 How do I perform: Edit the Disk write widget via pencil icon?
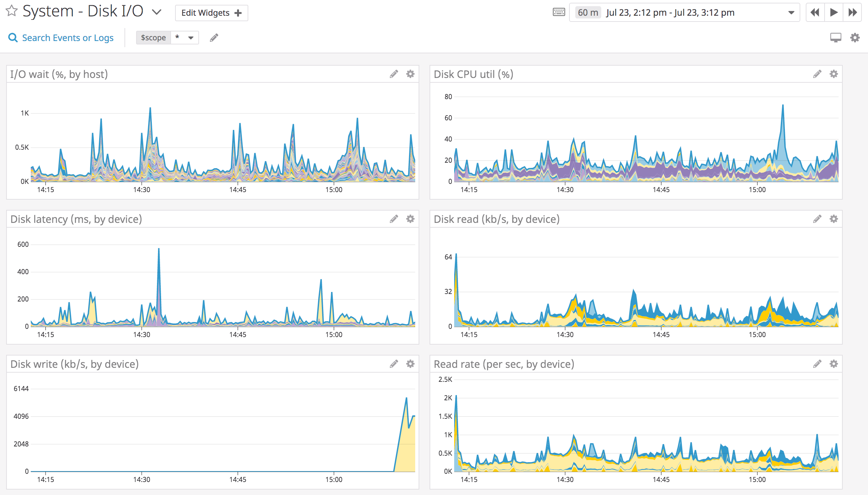394,364
